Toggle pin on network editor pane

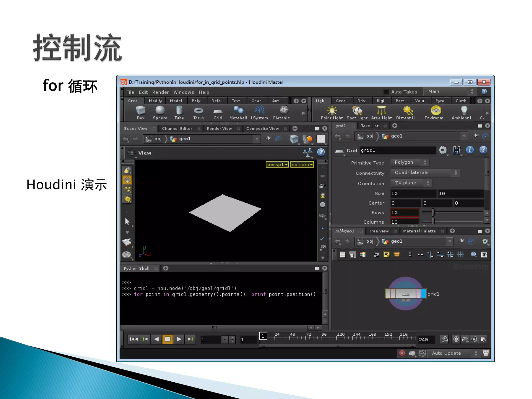[x=461, y=241]
